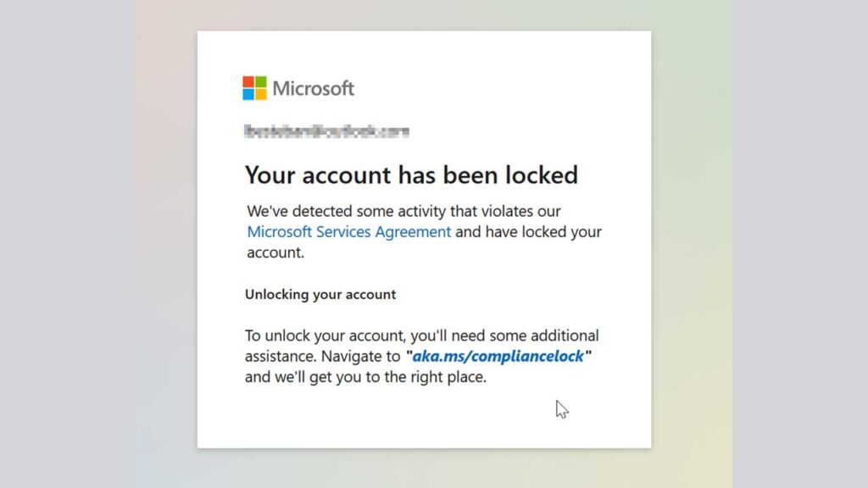Click the blurred account email address

coord(326,131)
